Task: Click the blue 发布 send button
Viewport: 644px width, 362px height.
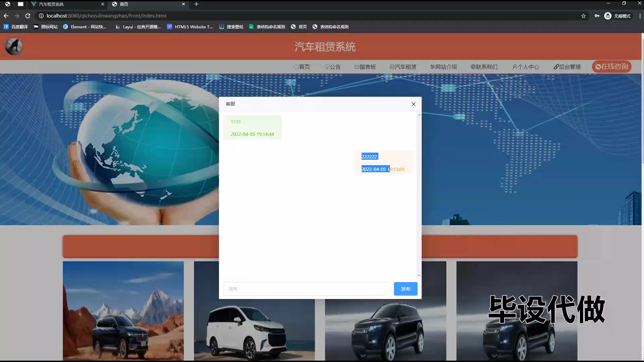Action: click(x=406, y=289)
